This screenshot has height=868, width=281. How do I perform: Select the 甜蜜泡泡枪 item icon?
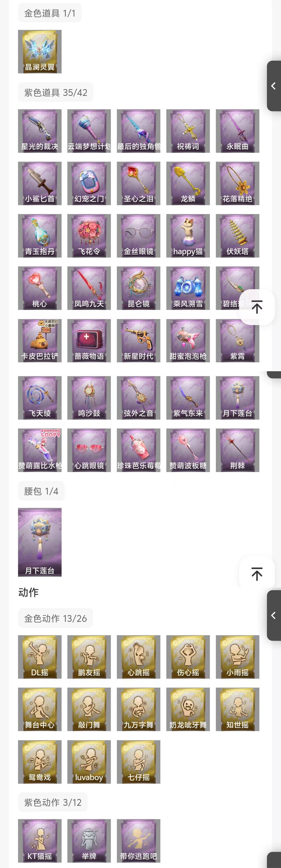pyautogui.click(x=188, y=341)
